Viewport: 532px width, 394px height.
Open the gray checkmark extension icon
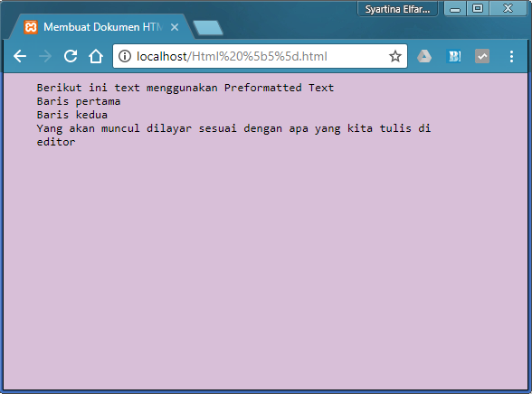click(482, 56)
